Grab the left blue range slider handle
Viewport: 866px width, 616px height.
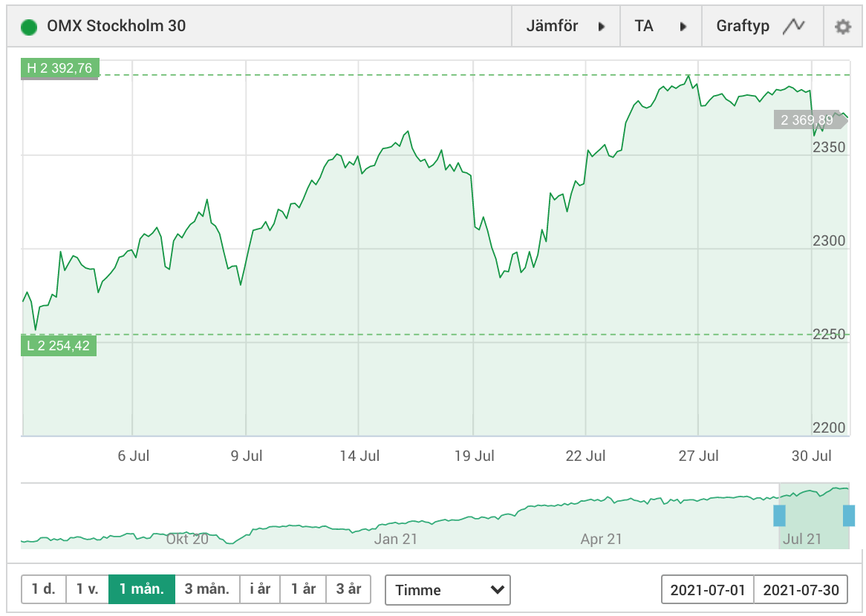(779, 516)
